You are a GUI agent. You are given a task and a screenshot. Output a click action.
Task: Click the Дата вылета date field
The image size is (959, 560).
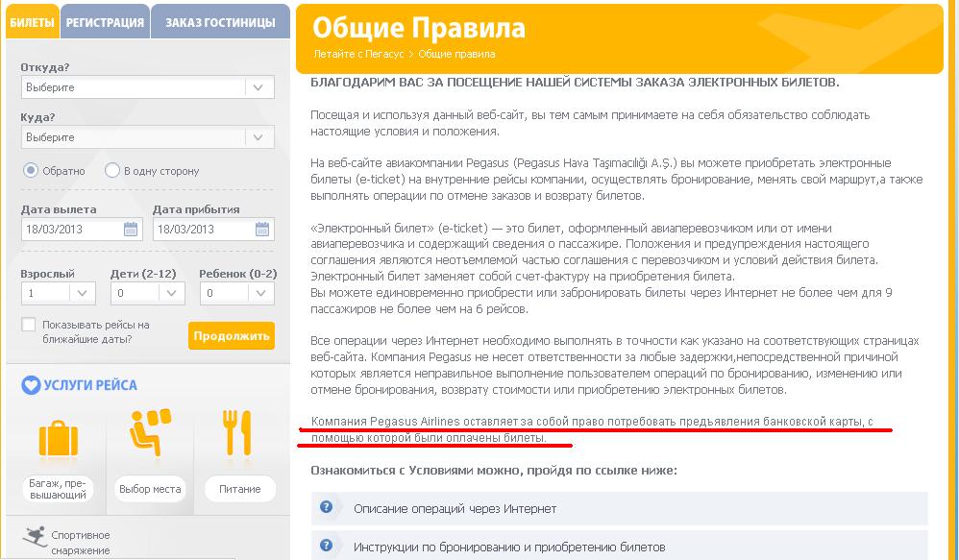[x=82, y=230]
